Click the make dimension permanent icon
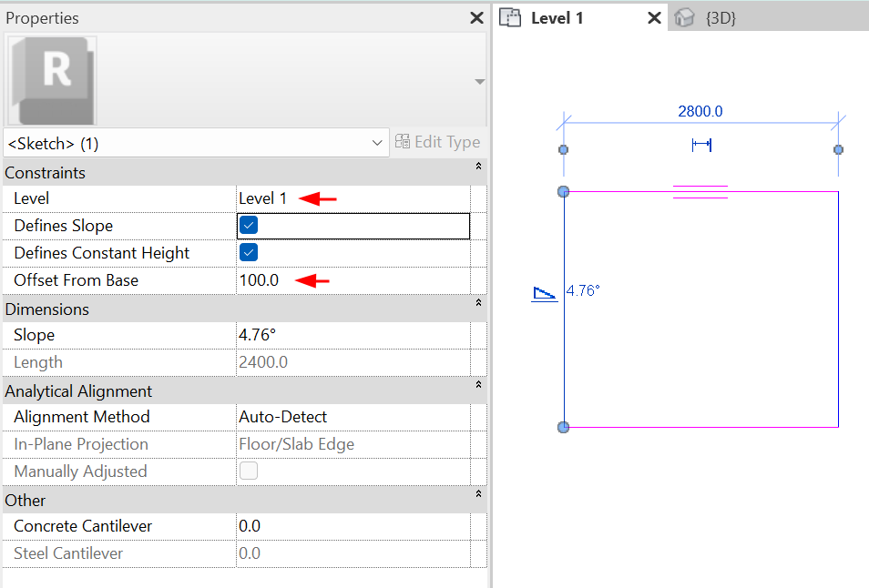This screenshot has width=869, height=588. tap(701, 145)
